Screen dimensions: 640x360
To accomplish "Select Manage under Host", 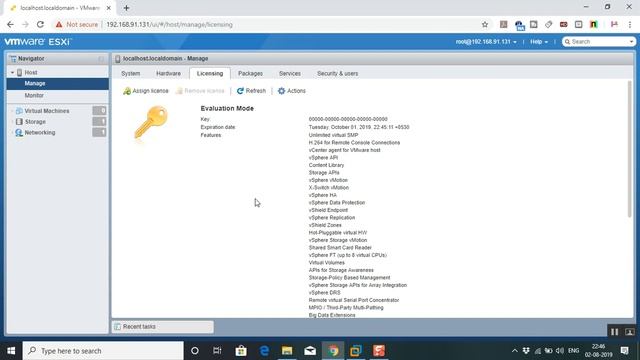I will click(x=58, y=83).
